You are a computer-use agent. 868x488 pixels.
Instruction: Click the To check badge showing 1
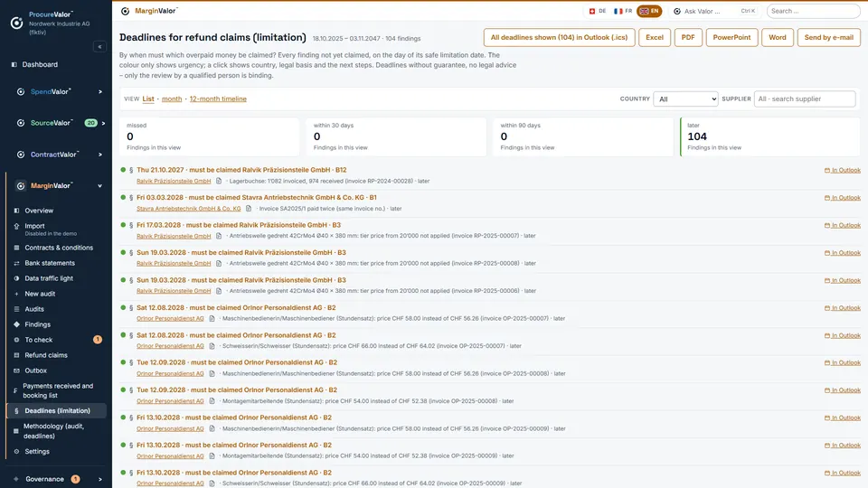[x=98, y=340]
